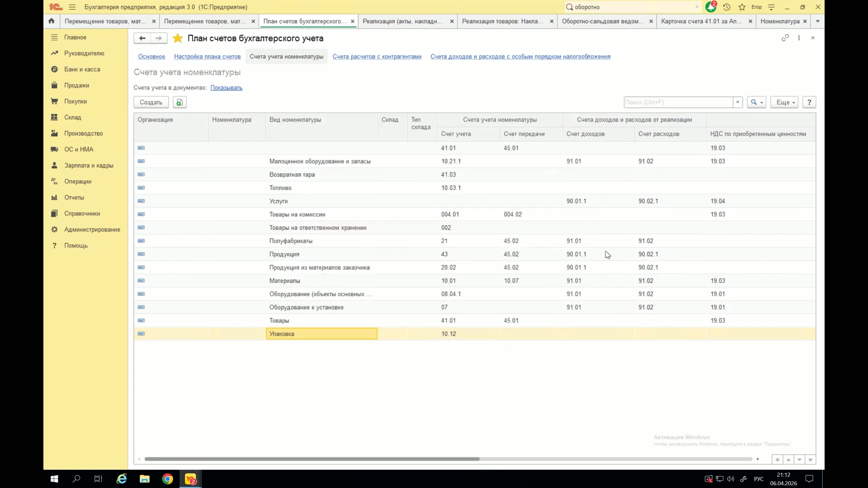The image size is (868, 488).
Task: Clear the search field with X
Action: (738, 103)
